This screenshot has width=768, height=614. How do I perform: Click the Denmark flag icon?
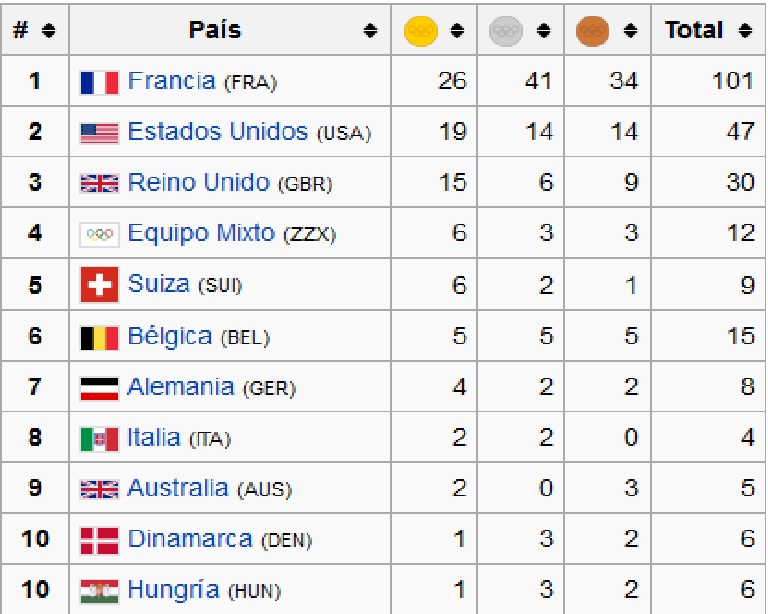pos(99,541)
